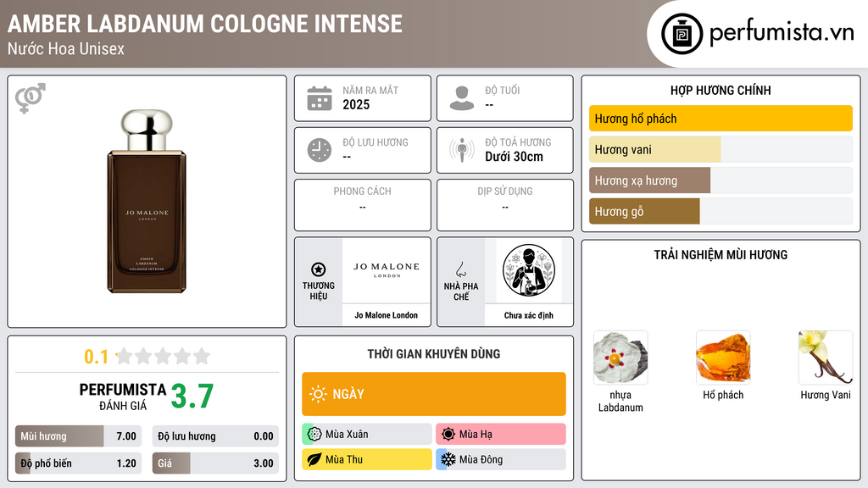Click the nose icon above Nhà pha chế
Screen dimensions: 868x488
(460, 269)
